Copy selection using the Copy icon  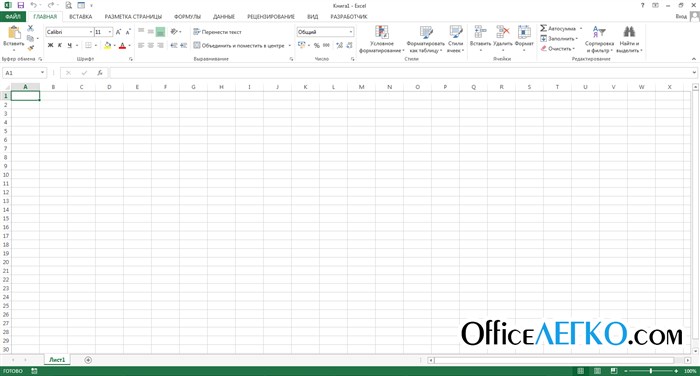pos(30,38)
